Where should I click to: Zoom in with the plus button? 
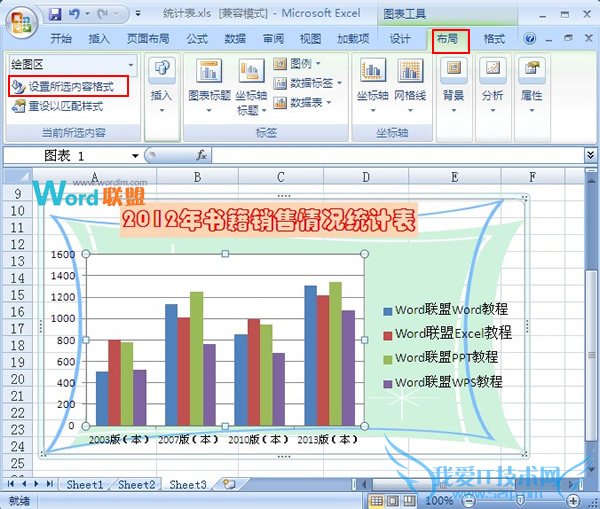573,501
